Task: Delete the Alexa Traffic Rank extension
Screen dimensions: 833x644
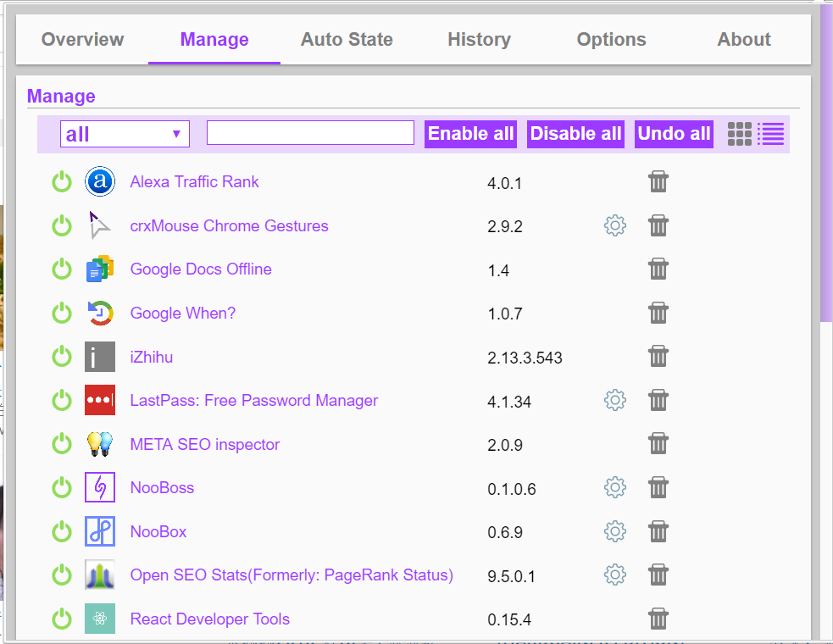Action: tap(658, 181)
